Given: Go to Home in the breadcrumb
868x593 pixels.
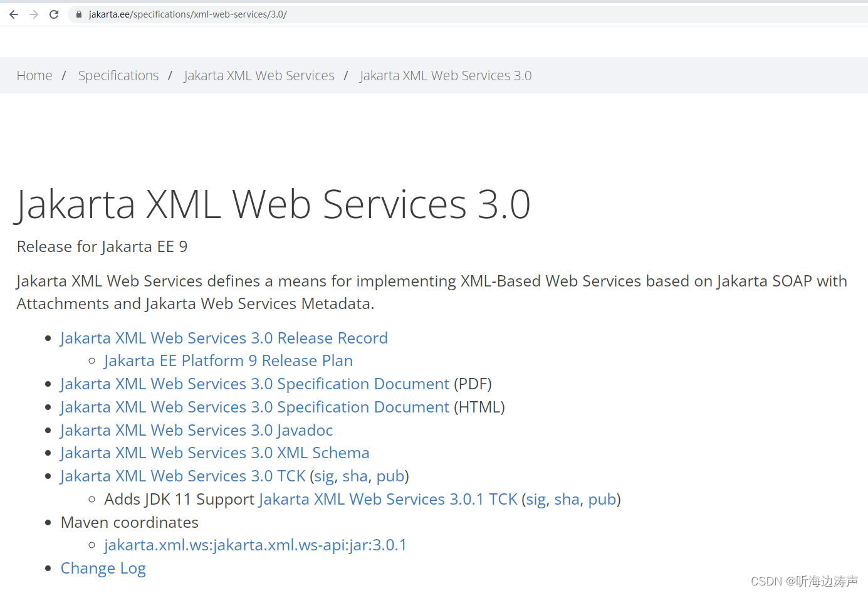Looking at the screenshot, I should tap(34, 76).
